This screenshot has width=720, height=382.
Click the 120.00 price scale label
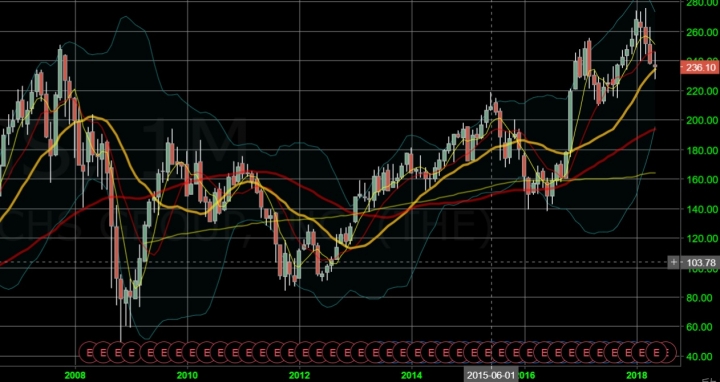[x=701, y=238]
